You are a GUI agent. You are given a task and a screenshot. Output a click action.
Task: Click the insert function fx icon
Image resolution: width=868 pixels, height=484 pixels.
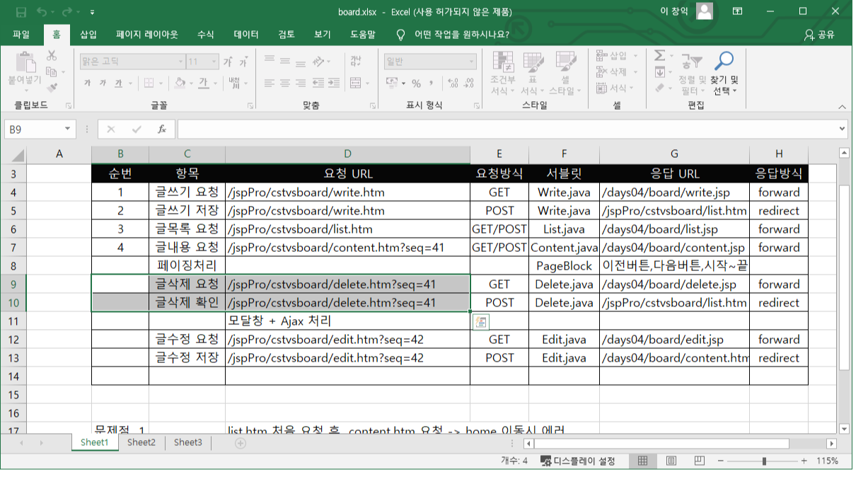coord(162,129)
